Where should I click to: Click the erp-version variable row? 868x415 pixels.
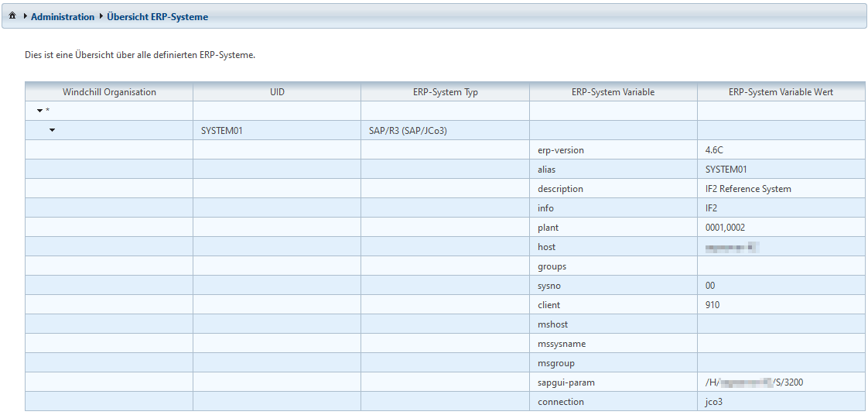[x=561, y=150]
